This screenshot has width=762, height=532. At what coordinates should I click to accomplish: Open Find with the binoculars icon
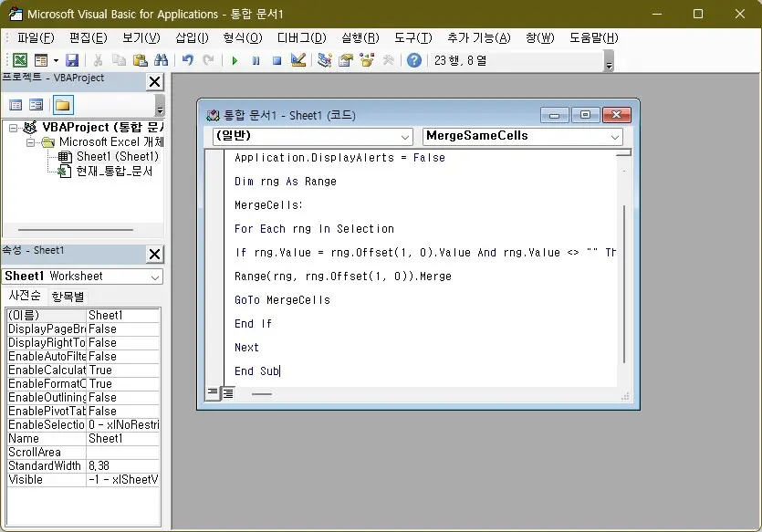click(x=161, y=60)
